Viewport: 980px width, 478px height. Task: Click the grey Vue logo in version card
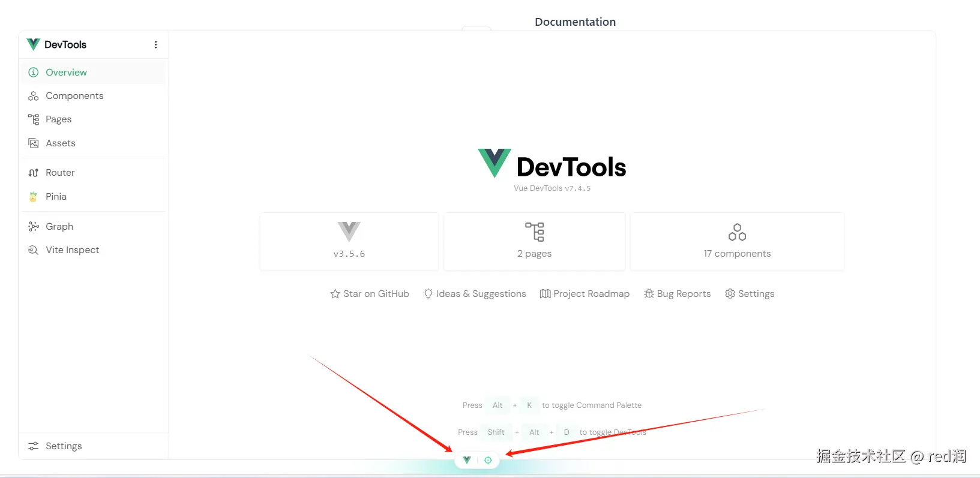[349, 232]
